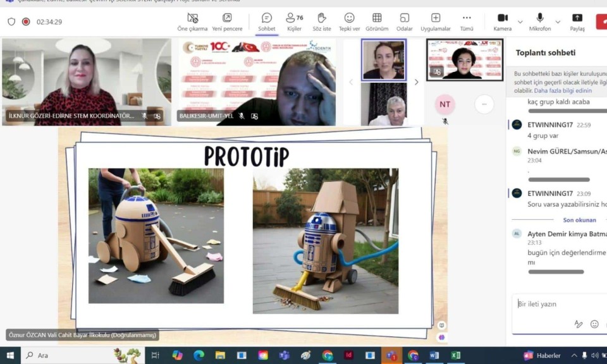Click Ayten Demir sender name
This screenshot has height=364, width=607.
[x=567, y=234]
